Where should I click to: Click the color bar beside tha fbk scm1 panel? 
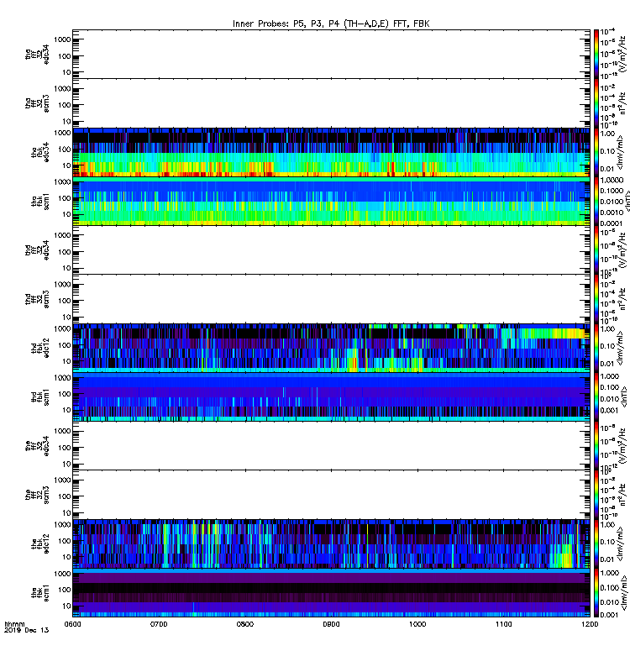[x=596, y=201]
